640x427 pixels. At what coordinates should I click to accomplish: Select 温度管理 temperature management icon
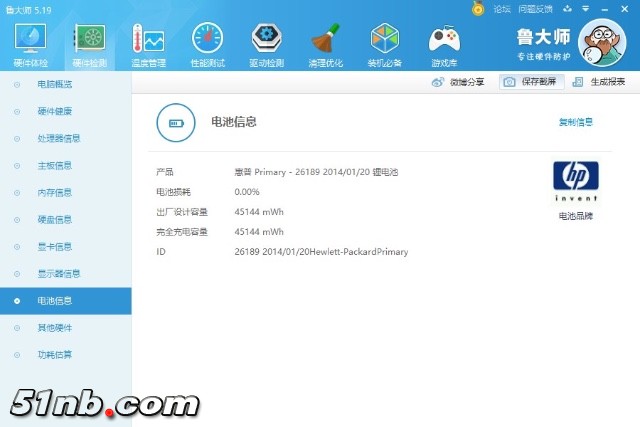148,43
